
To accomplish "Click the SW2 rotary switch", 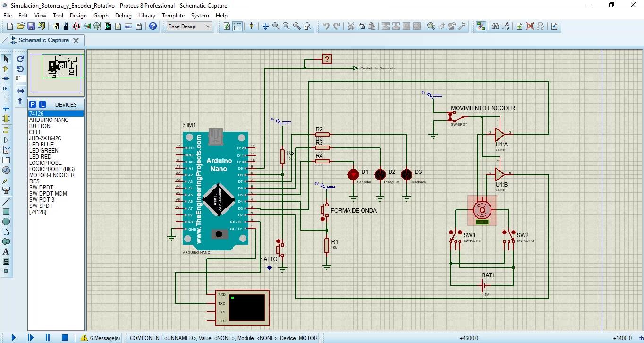I will coord(509,237).
